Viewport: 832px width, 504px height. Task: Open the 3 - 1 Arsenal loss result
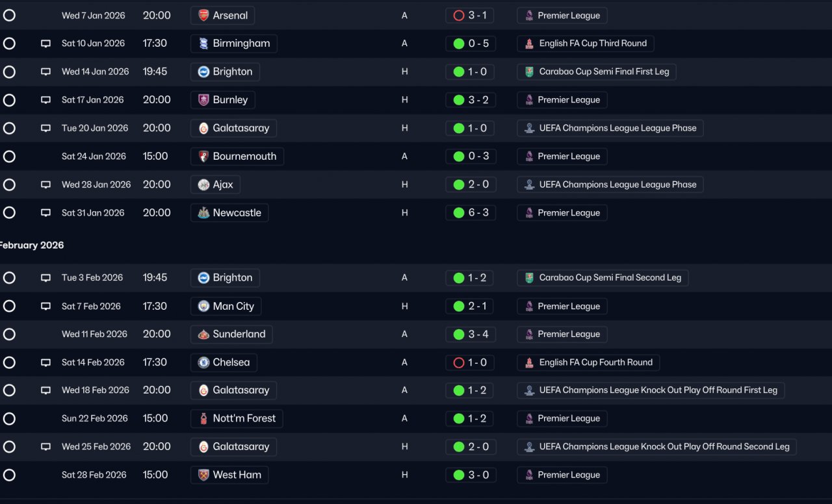tap(471, 16)
